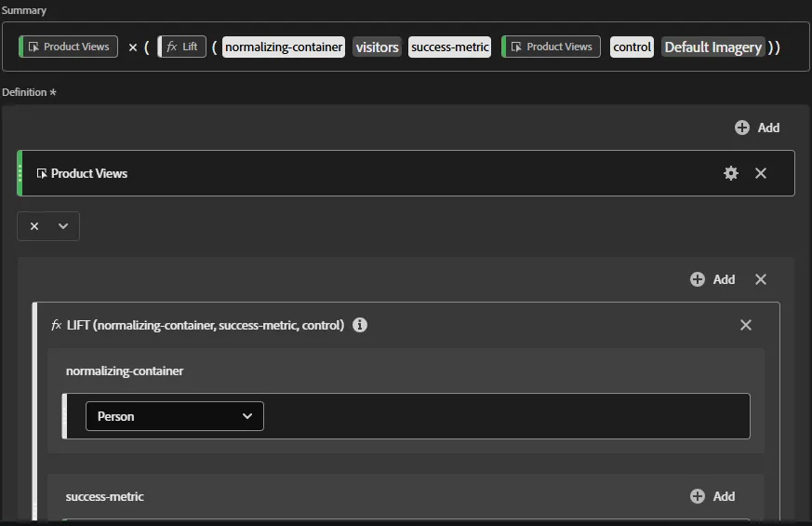Click Add in success-metric section

point(712,496)
